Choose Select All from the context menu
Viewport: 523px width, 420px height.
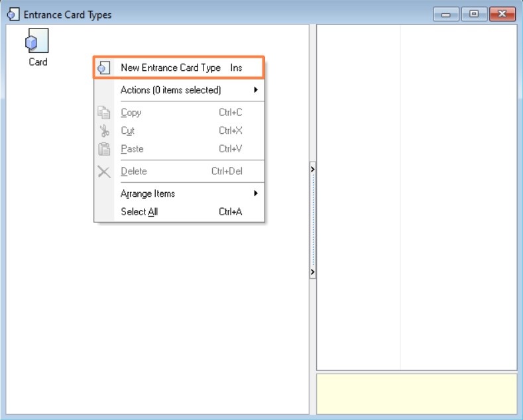(139, 212)
